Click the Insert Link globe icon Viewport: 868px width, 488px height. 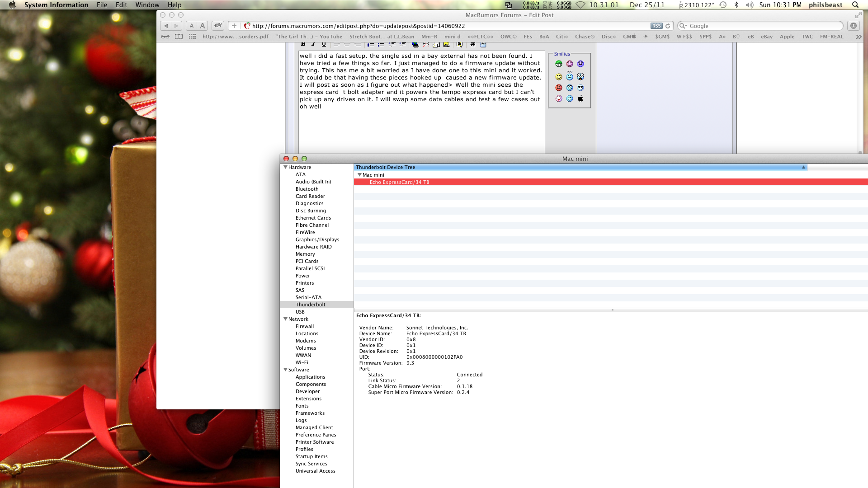click(415, 44)
